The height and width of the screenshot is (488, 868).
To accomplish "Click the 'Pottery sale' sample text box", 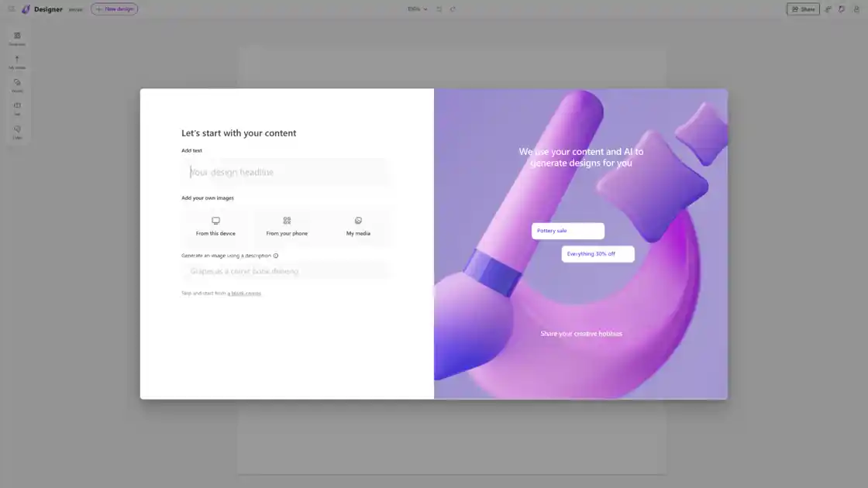I will 568,231.
